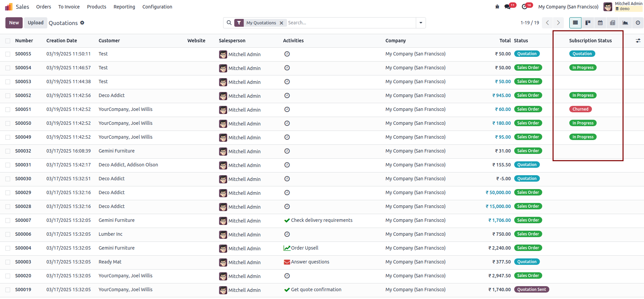
Task: Open the Mitchell Admin user menu
Action: click(623, 6)
